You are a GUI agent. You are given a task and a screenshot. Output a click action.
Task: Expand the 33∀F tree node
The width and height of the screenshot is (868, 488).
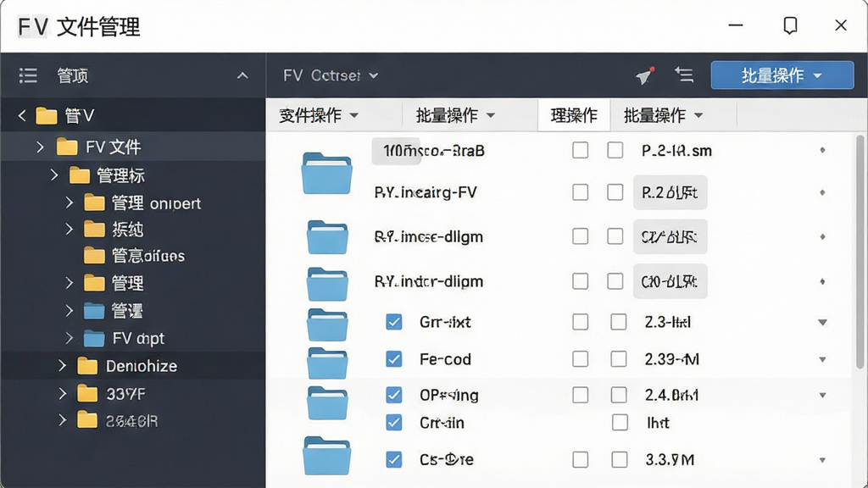pyautogui.click(x=62, y=393)
